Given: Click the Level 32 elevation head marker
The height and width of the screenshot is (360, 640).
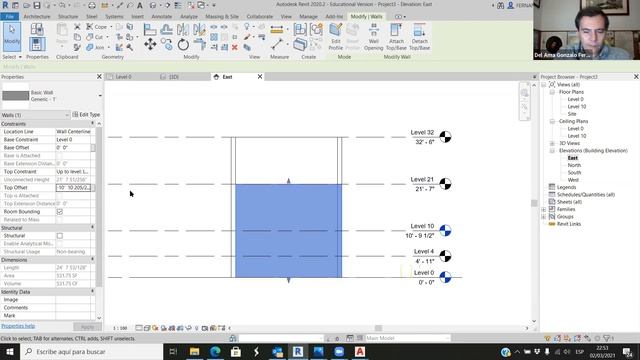Looking at the screenshot, I should pos(445,137).
